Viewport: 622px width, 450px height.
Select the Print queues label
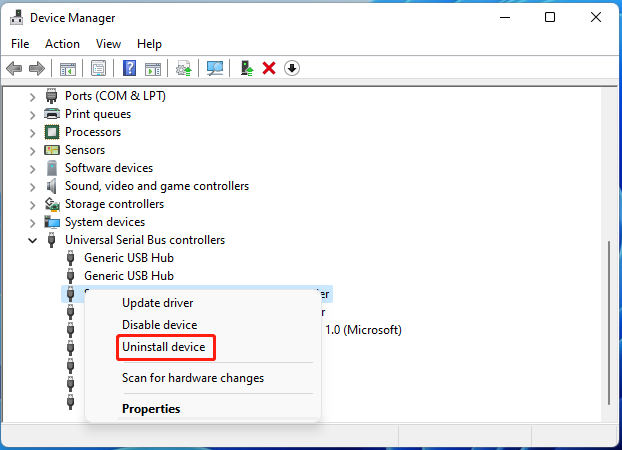point(98,114)
